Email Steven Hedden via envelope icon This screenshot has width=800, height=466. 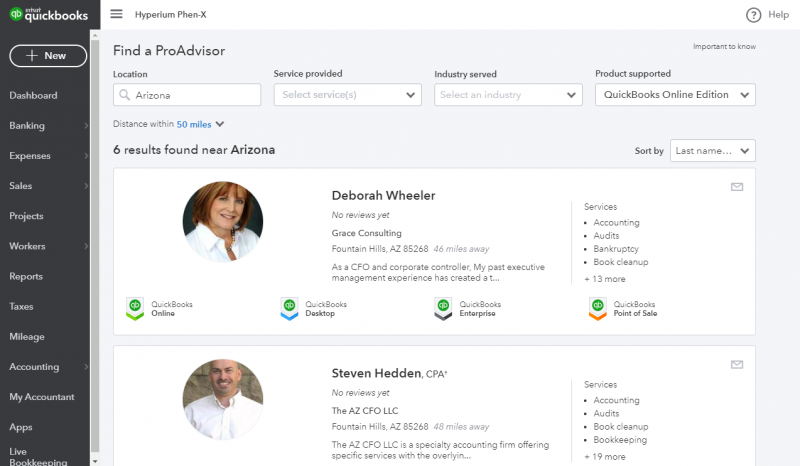point(737,364)
